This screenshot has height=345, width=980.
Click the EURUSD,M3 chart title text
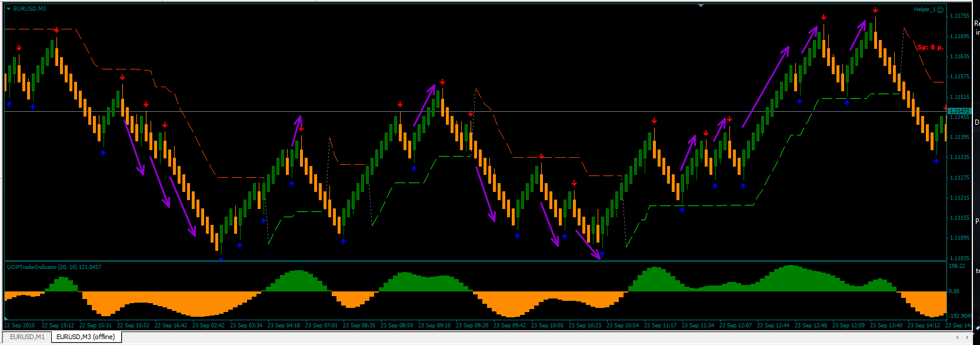pyautogui.click(x=29, y=9)
